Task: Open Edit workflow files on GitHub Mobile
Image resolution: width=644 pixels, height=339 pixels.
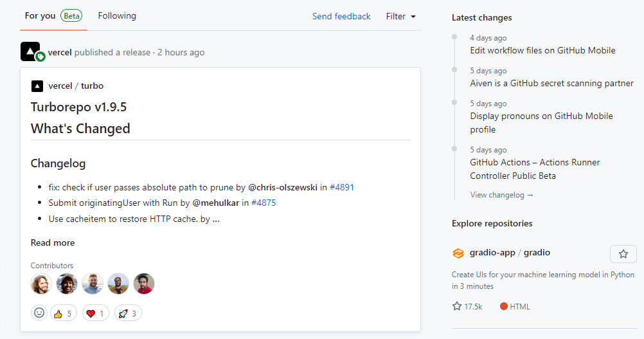Action: click(542, 51)
